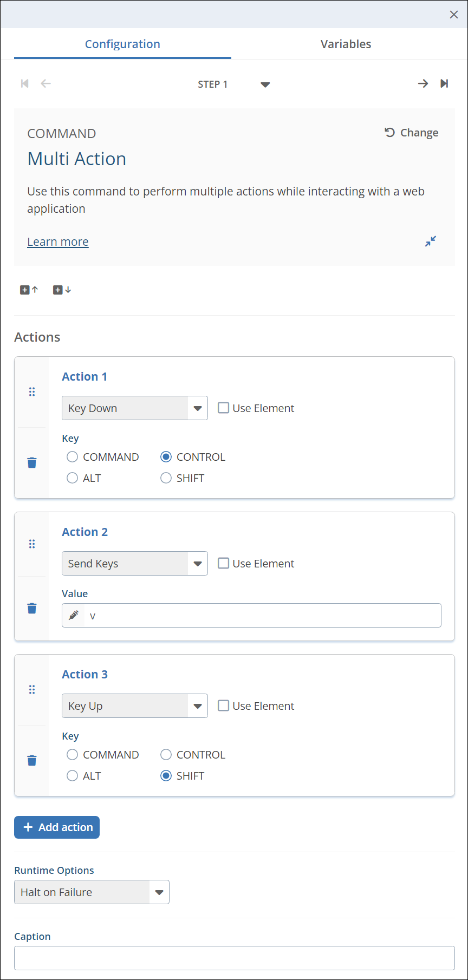Click the add-step-below icon
This screenshot has width=468, height=980.
click(62, 290)
